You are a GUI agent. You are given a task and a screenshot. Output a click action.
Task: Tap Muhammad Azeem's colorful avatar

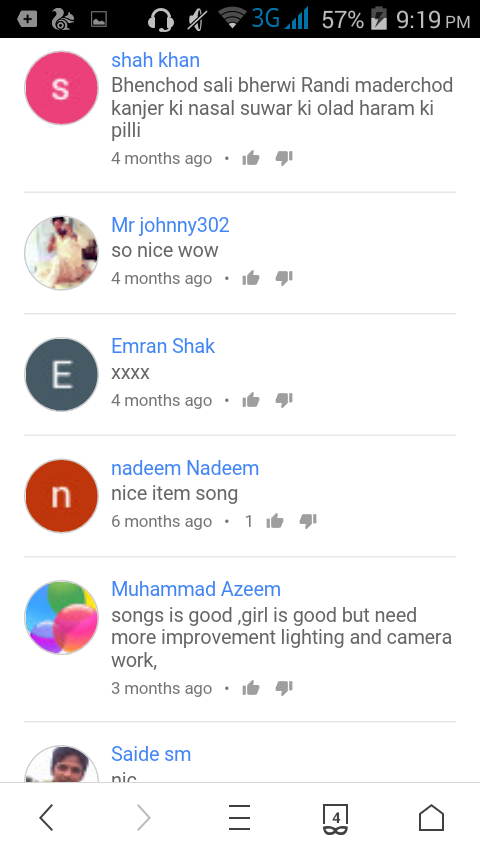[62, 618]
